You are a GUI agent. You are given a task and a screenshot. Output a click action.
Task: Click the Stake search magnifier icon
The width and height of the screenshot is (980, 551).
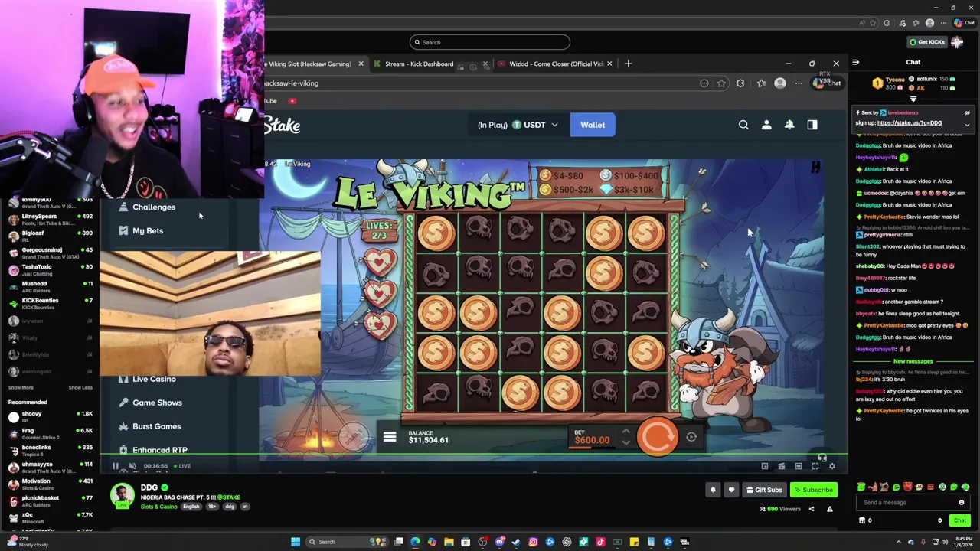[x=743, y=125]
